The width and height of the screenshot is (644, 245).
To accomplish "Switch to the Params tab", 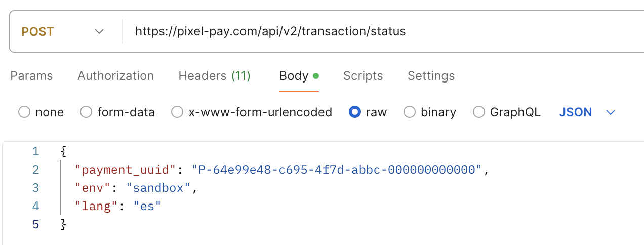I will point(31,76).
